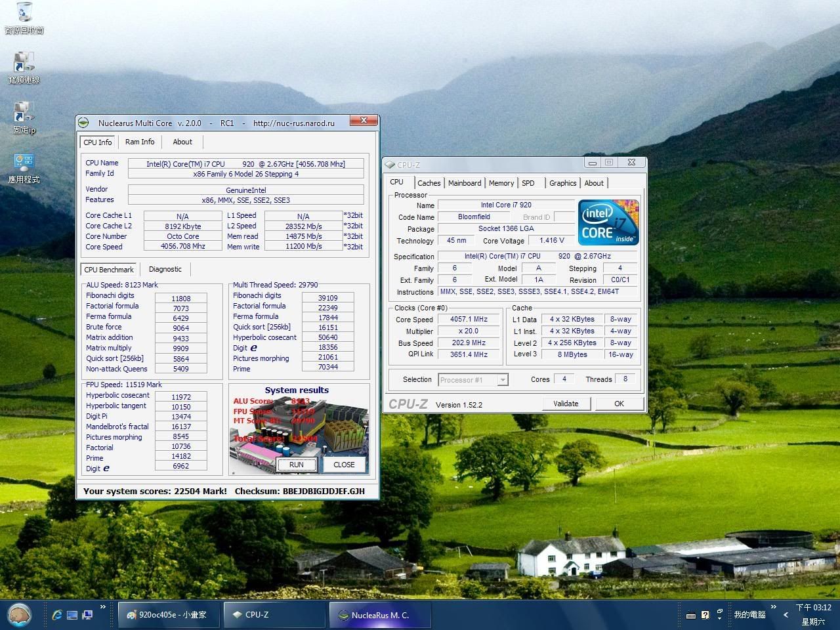The height and width of the screenshot is (630, 840).
Task: Open the SPD tab in CPU-Z
Action: coord(528,183)
